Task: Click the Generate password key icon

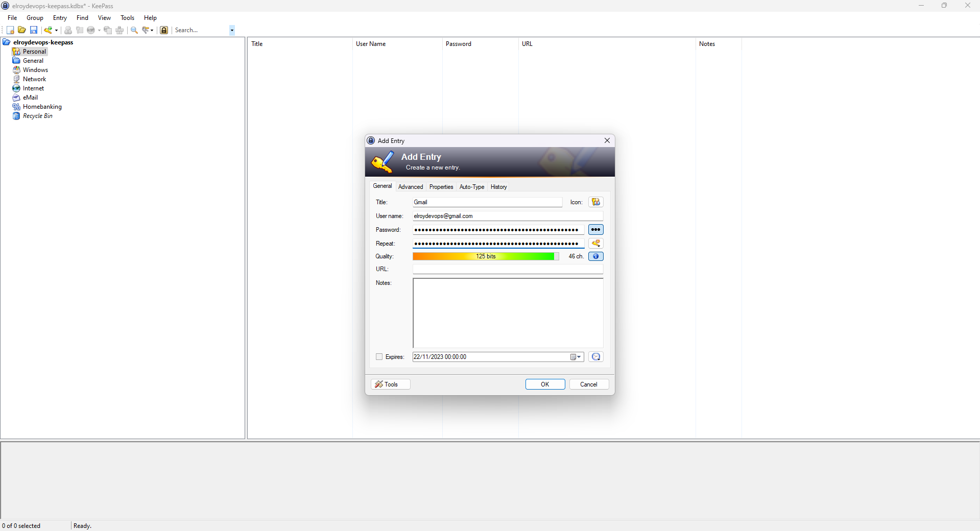Action: 596,244
